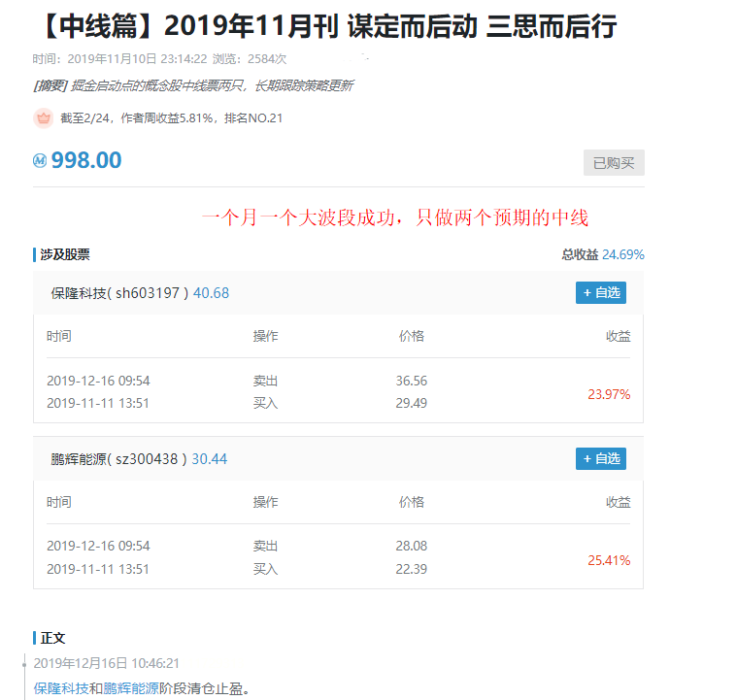
Task: Click the 摘要 summary line
Action: [x=193, y=85]
